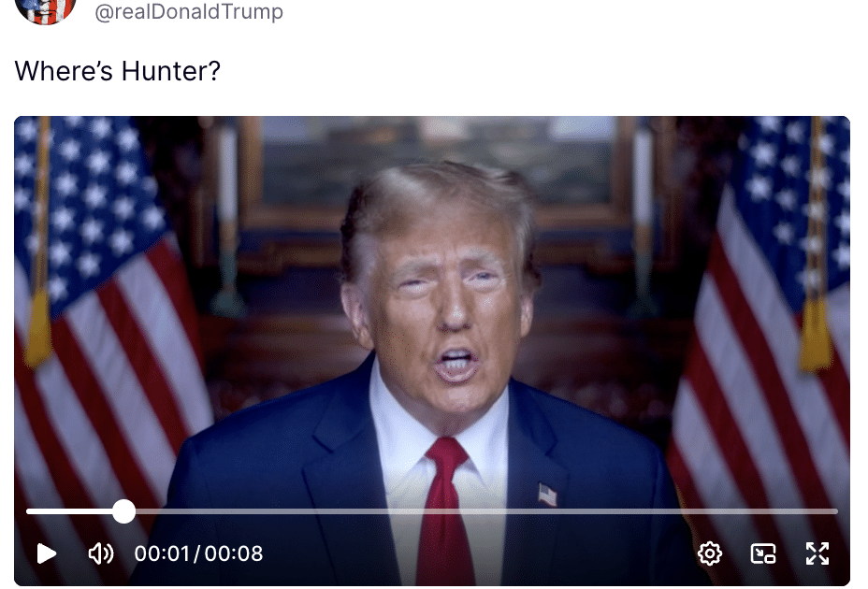Play the video with the play button

(47, 553)
